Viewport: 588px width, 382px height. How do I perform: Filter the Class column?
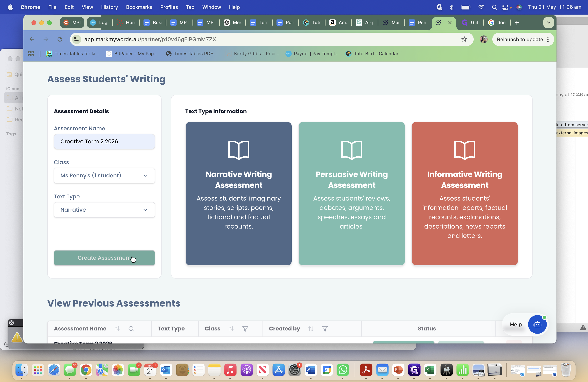(245, 329)
